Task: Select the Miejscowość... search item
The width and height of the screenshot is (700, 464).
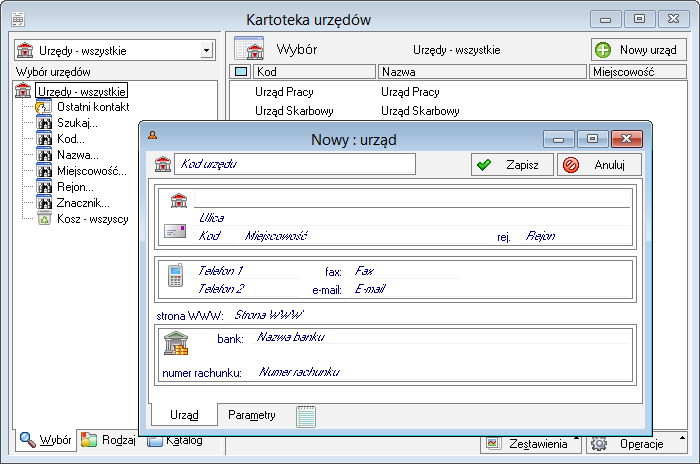Action: point(92,171)
